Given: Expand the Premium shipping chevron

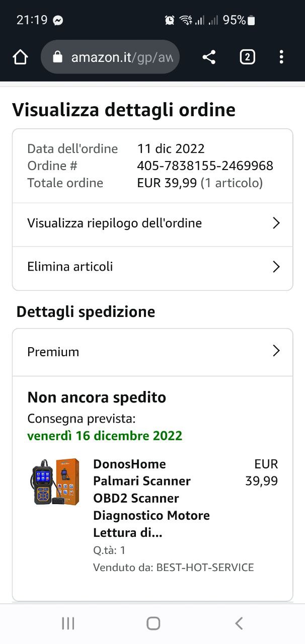Looking at the screenshot, I should click(x=276, y=351).
